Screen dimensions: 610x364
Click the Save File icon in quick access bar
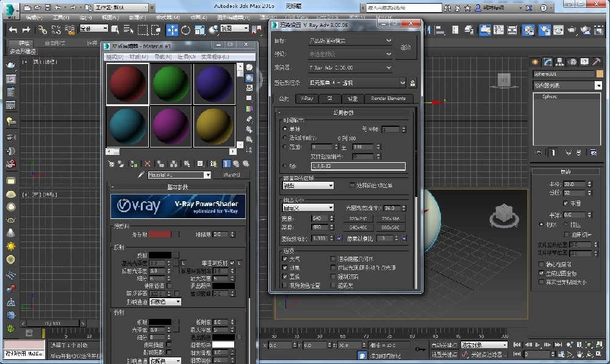pos(48,7)
